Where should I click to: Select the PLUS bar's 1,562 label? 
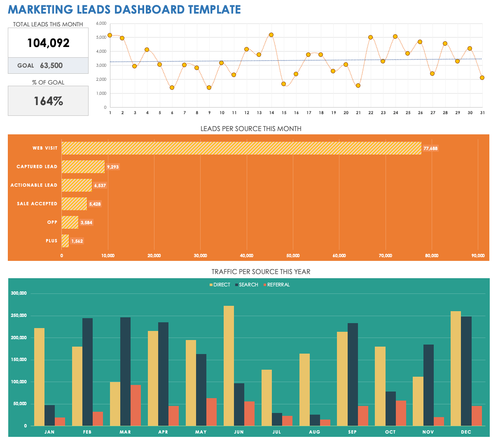[x=77, y=241]
